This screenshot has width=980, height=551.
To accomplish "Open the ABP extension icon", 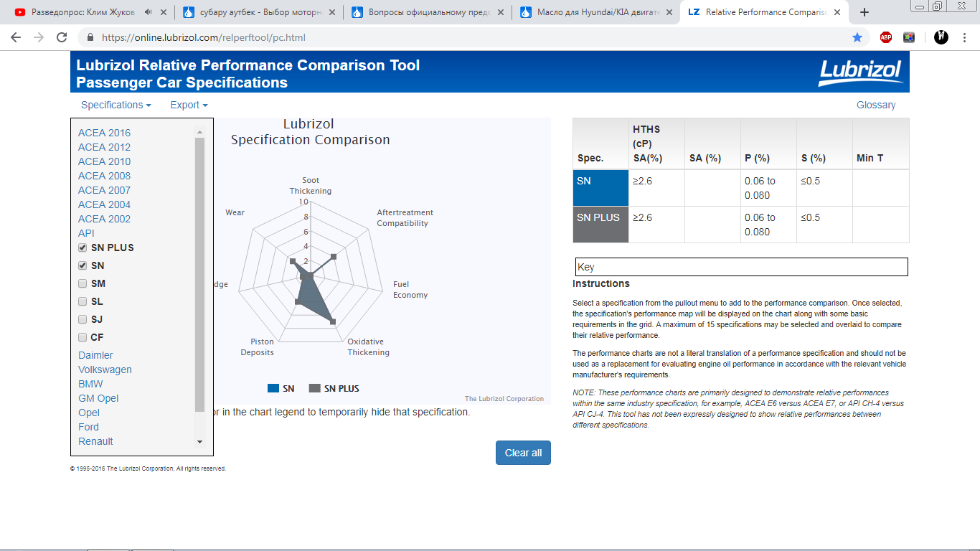I will [886, 37].
